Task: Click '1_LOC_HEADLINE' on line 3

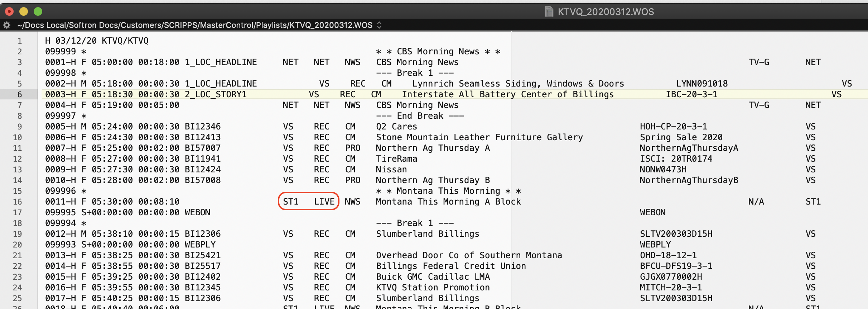Action: [x=221, y=62]
